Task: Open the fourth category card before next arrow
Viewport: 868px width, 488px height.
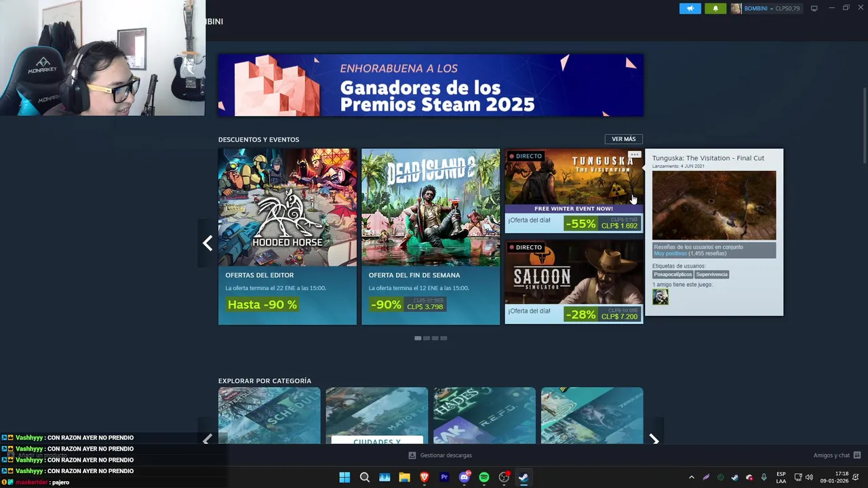Action: point(592,415)
